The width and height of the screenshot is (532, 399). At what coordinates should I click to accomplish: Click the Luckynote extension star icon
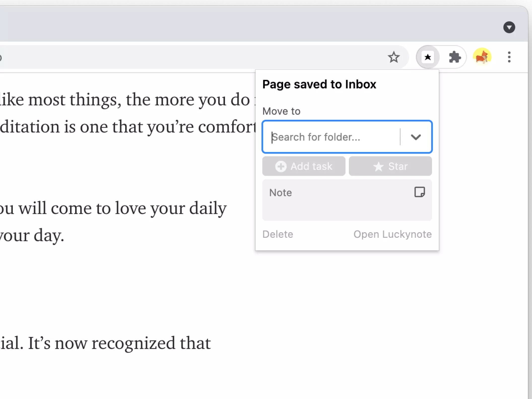(x=428, y=57)
